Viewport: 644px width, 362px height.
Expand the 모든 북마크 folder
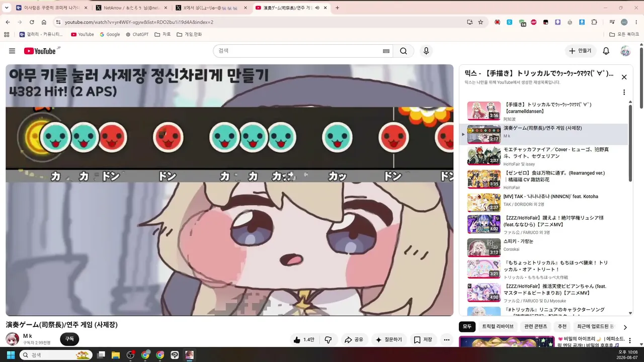click(x=624, y=34)
